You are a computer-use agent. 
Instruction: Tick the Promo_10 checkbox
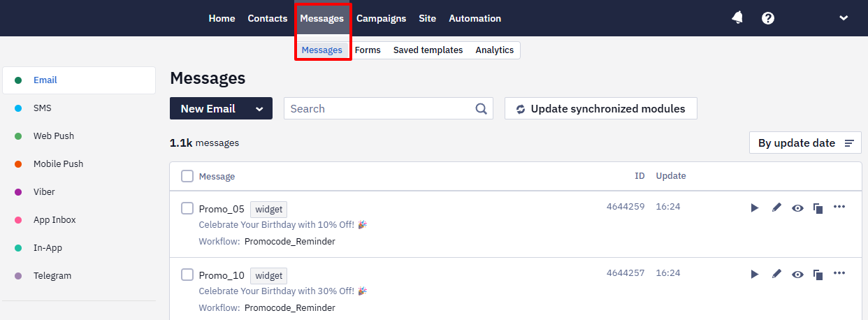pyautogui.click(x=187, y=275)
